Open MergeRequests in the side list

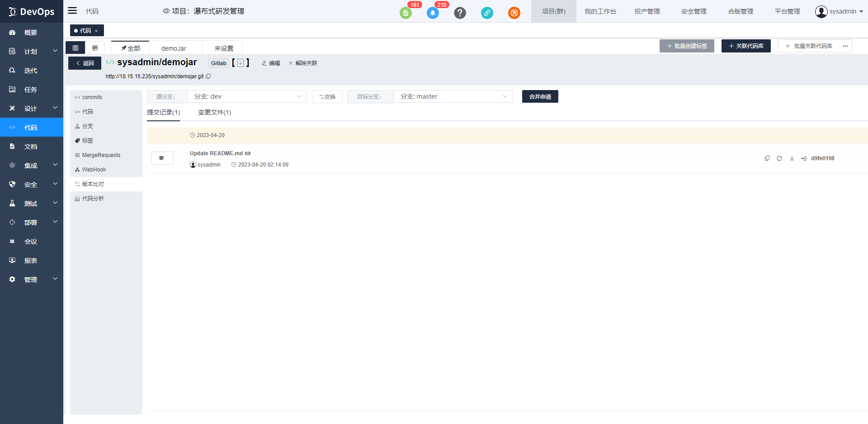click(x=101, y=155)
